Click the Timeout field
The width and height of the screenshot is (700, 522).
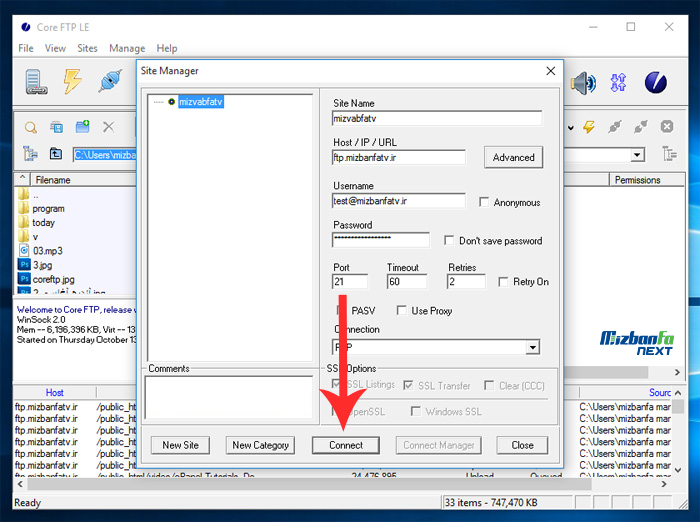click(407, 282)
